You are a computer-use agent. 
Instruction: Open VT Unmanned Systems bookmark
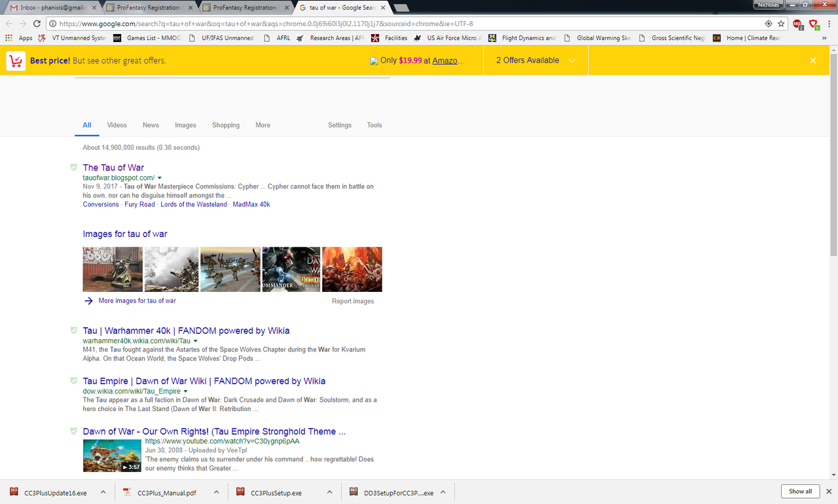(72, 38)
